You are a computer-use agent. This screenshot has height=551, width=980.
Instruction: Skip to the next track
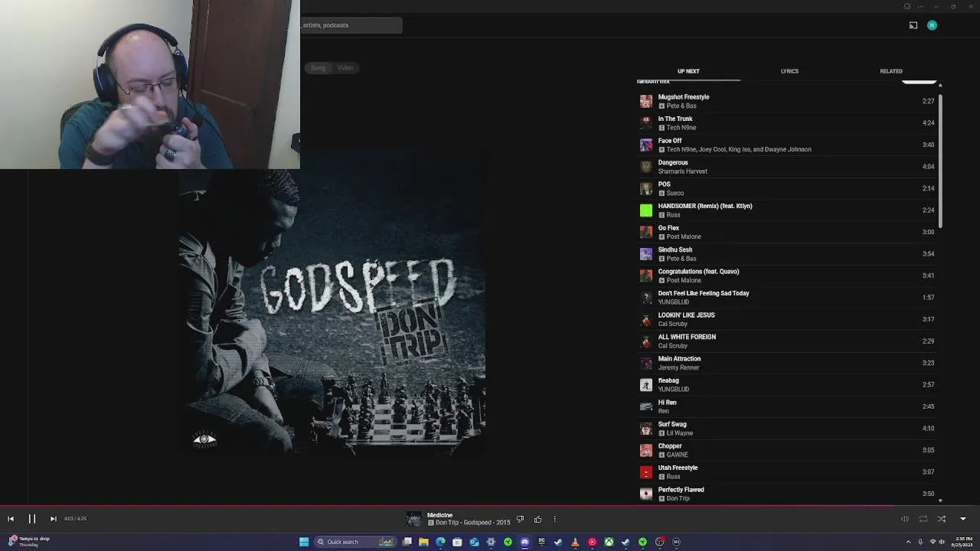[x=53, y=519]
